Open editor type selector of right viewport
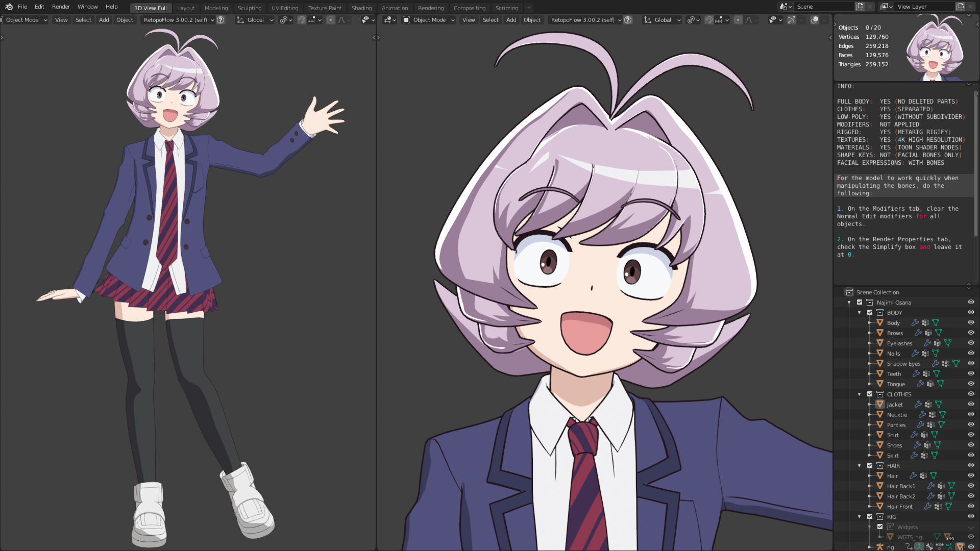This screenshot has width=980, height=551. [390, 20]
